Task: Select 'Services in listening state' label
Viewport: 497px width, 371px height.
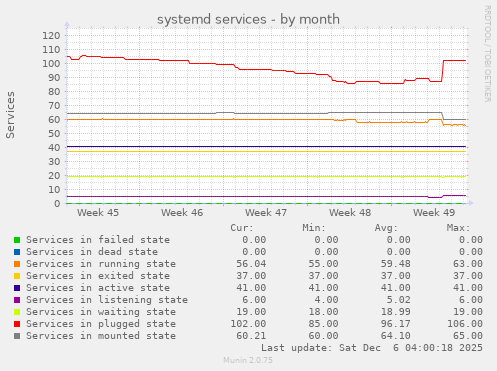Action: [x=107, y=300]
